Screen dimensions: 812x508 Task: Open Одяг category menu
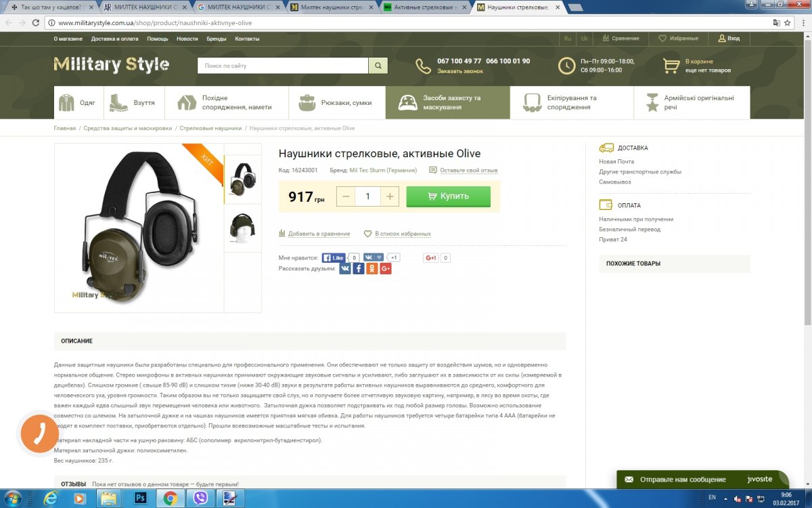(77, 102)
